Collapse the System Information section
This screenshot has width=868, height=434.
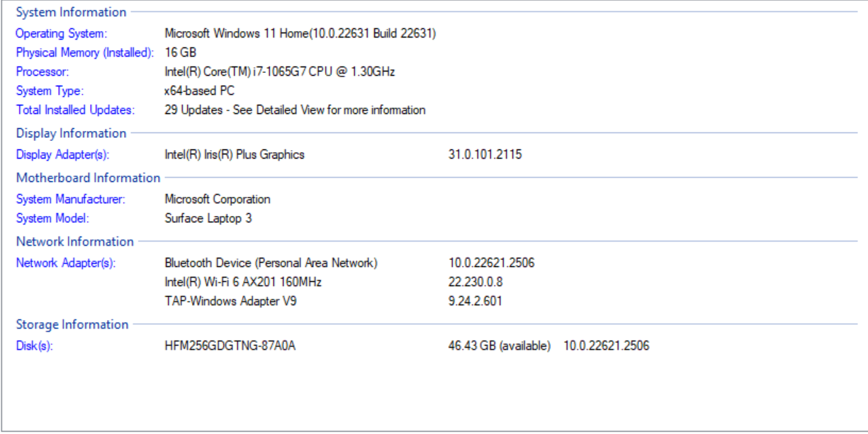(x=69, y=11)
